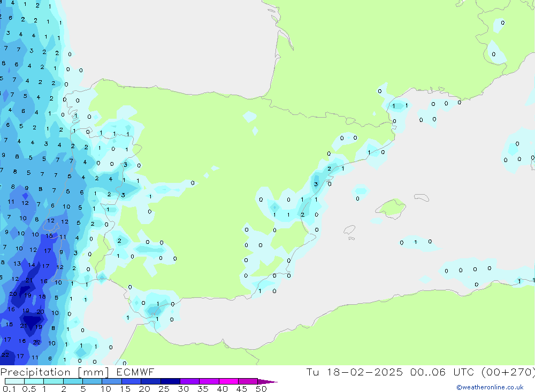This screenshot has width=535, height=392.
Task: Click the 1–2 mm legend color swatch
Action: coord(53,381)
